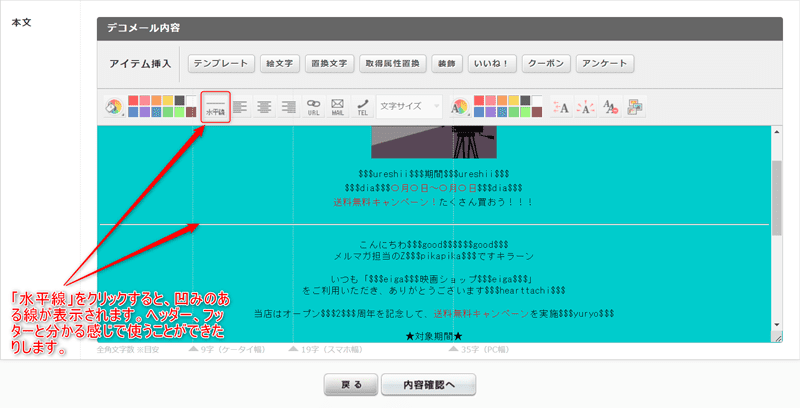This screenshot has height=408, width=800.
Task: Click the editor scrollbar down arrow
Action: [x=777, y=324]
